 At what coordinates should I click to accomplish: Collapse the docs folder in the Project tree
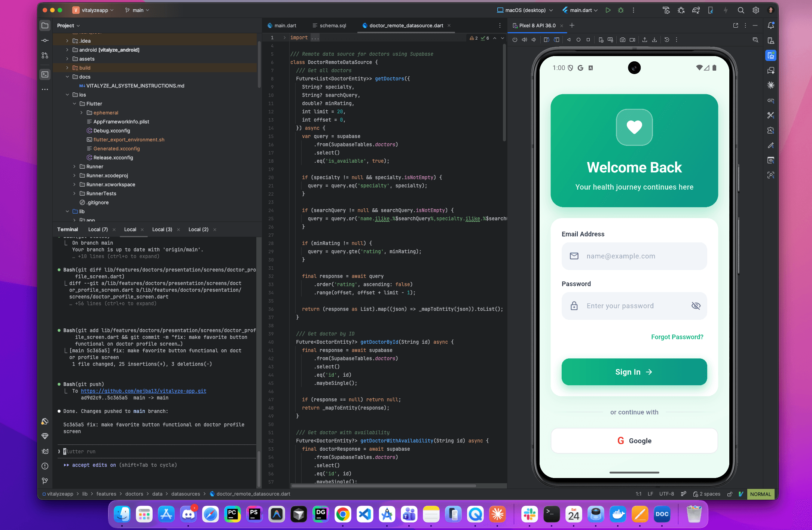(x=68, y=77)
